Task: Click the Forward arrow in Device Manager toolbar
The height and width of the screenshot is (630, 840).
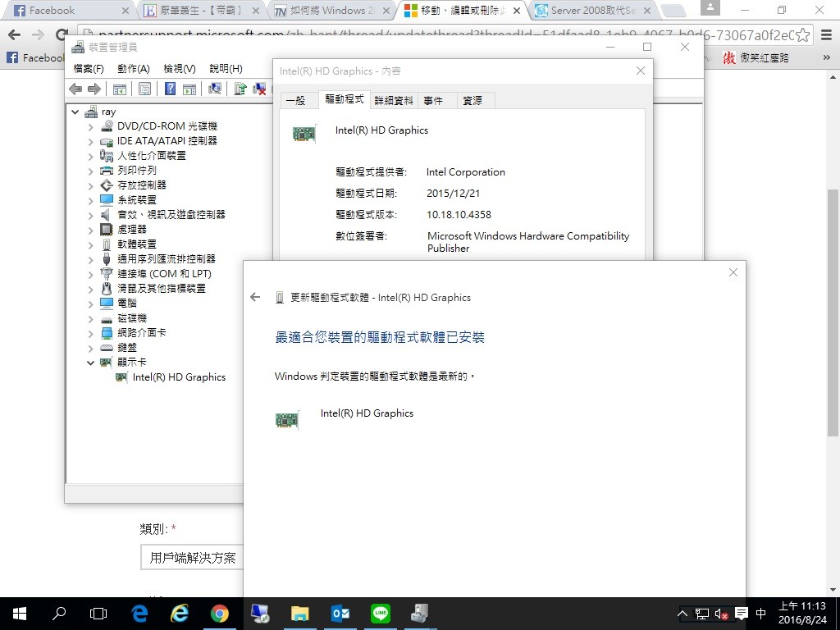Action: click(x=94, y=89)
